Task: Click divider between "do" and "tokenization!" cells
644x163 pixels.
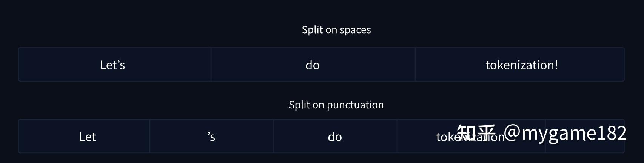Action: point(415,65)
